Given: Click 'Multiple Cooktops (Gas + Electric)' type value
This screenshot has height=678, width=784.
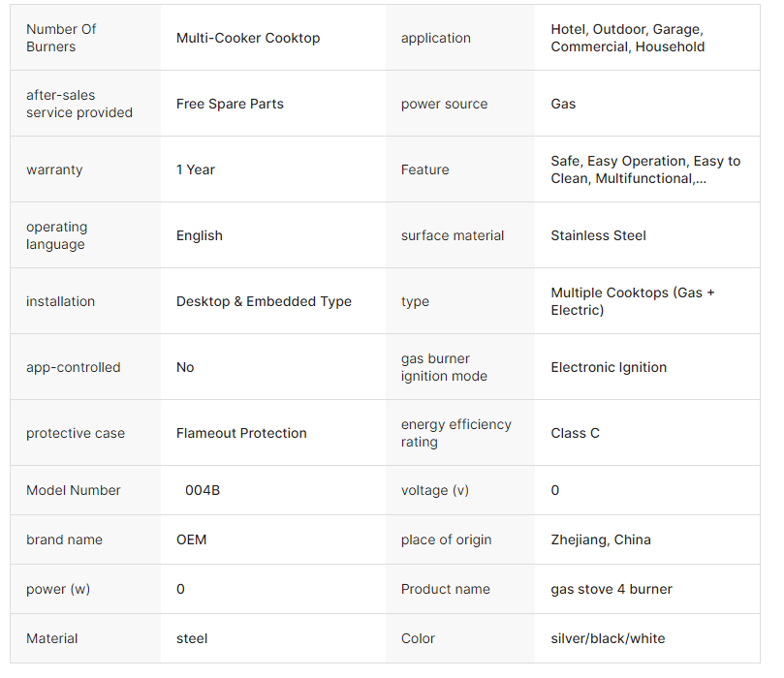Looking at the screenshot, I should (x=632, y=301).
